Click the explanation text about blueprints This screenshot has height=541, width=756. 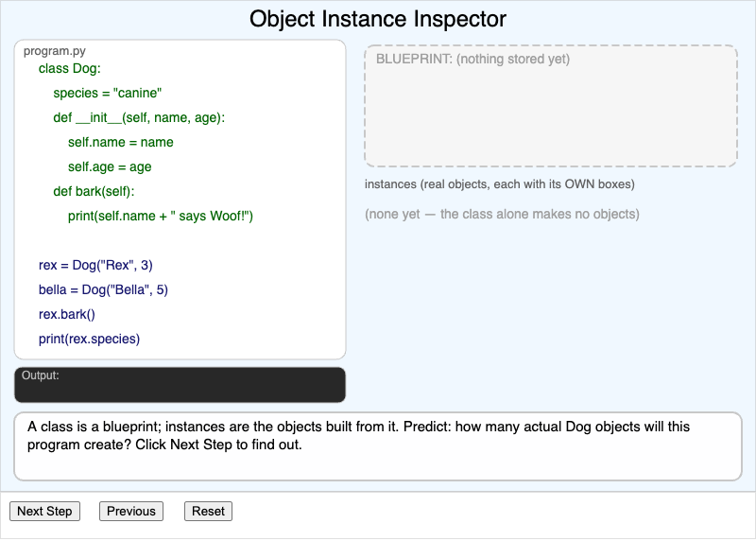coord(358,436)
